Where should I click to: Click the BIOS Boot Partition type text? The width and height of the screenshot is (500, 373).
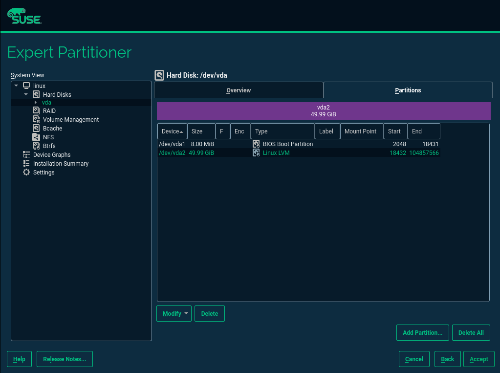click(x=288, y=144)
